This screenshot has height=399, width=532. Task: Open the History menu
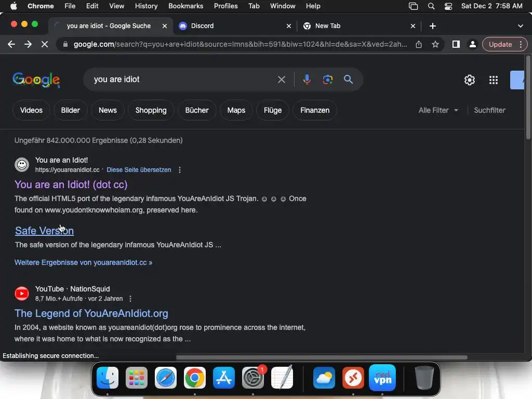[146, 6]
